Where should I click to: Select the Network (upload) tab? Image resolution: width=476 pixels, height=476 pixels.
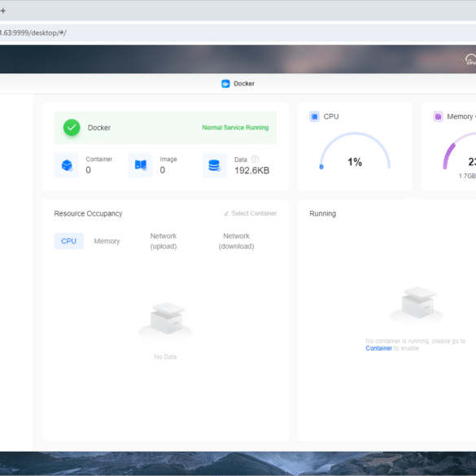[x=164, y=241]
